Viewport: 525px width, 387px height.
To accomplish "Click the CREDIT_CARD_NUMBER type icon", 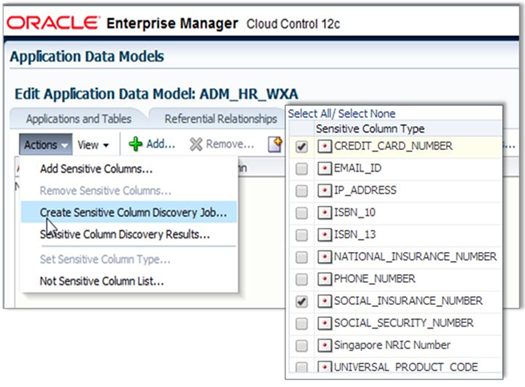I will (x=324, y=146).
